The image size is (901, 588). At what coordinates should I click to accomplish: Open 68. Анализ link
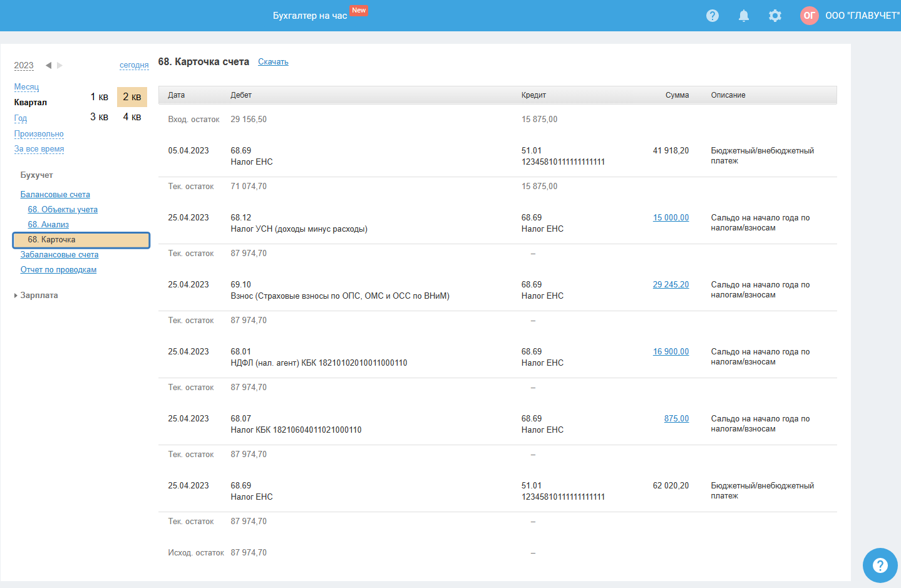click(48, 225)
